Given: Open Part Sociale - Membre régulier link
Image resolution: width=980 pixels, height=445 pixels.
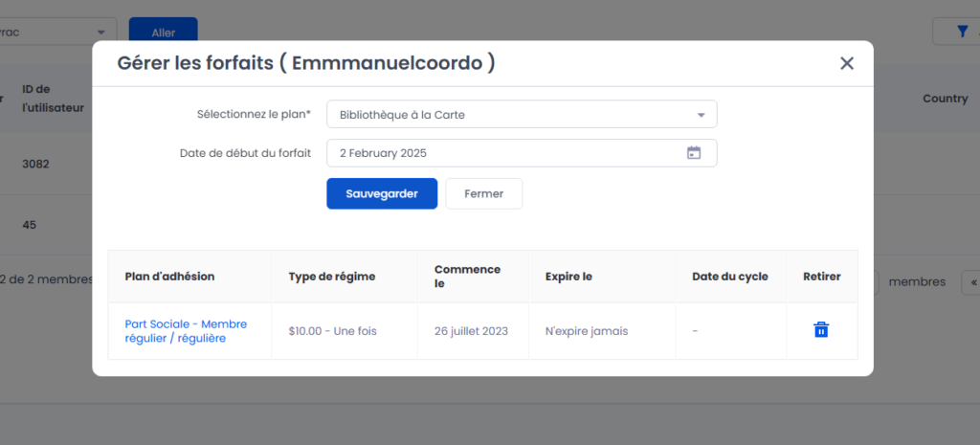Looking at the screenshot, I should coord(186,331).
